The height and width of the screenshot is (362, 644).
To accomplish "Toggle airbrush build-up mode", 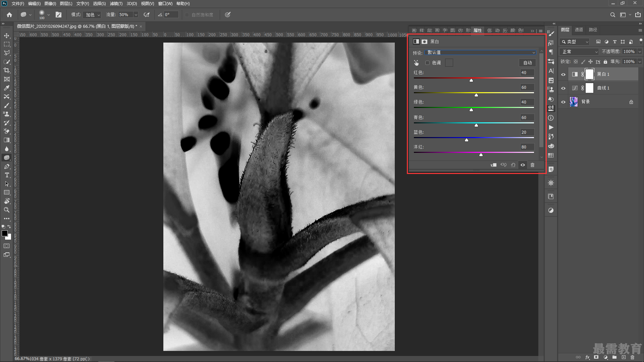I will click(147, 15).
